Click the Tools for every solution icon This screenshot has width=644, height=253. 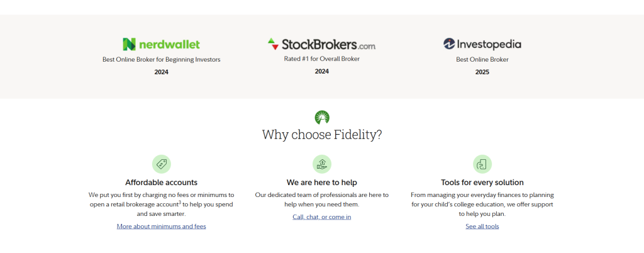coord(482,164)
